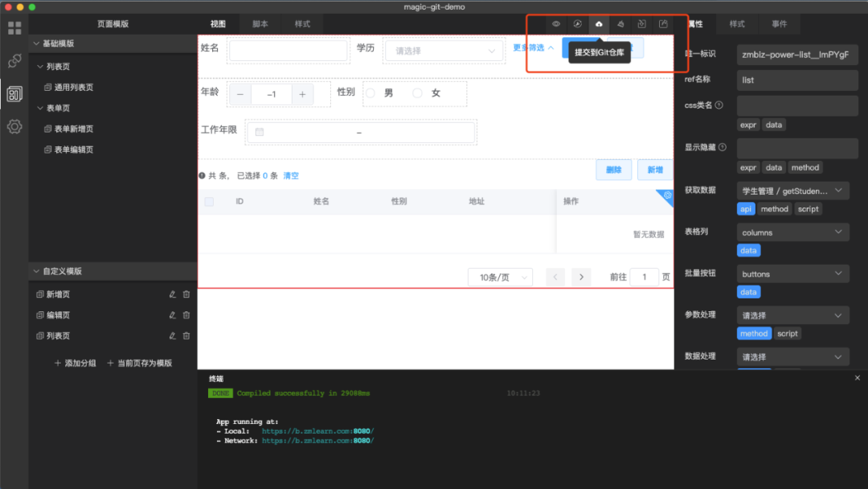The image size is (868, 489).
Task: Increase age with the plus button
Action: click(302, 94)
